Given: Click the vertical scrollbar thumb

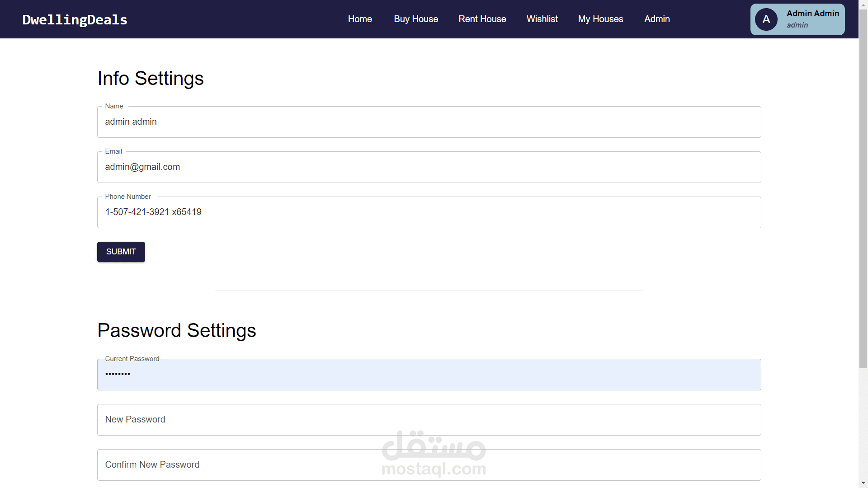Looking at the screenshot, I should [x=863, y=190].
